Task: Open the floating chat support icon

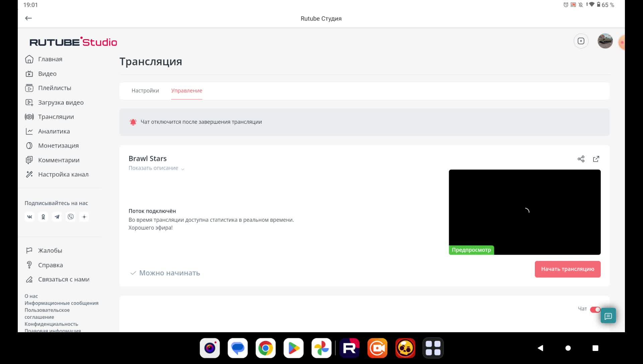Action: [x=608, y=316]
